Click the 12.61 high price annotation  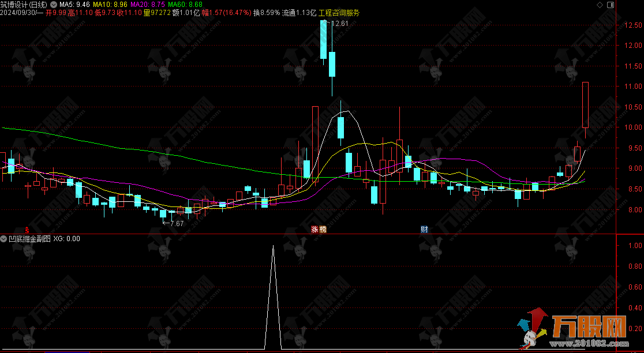coord(339,24)
